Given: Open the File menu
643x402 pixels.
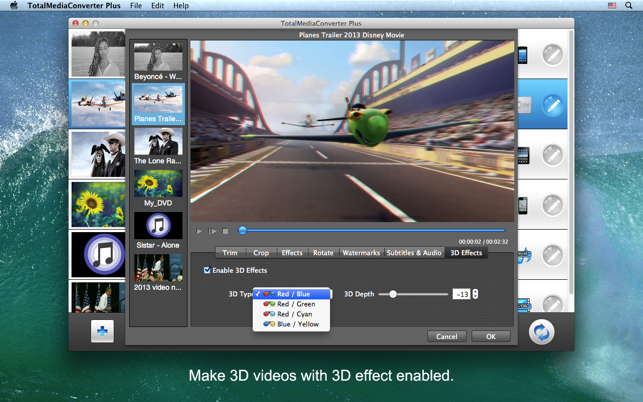Looking at the screenshot, I should (x=136, y=5).
